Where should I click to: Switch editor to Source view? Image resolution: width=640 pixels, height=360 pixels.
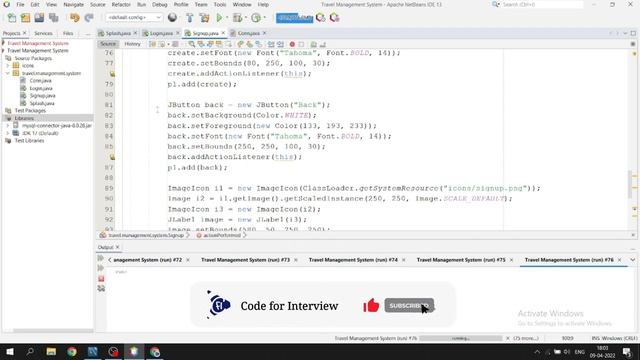(x=108, y=44)
